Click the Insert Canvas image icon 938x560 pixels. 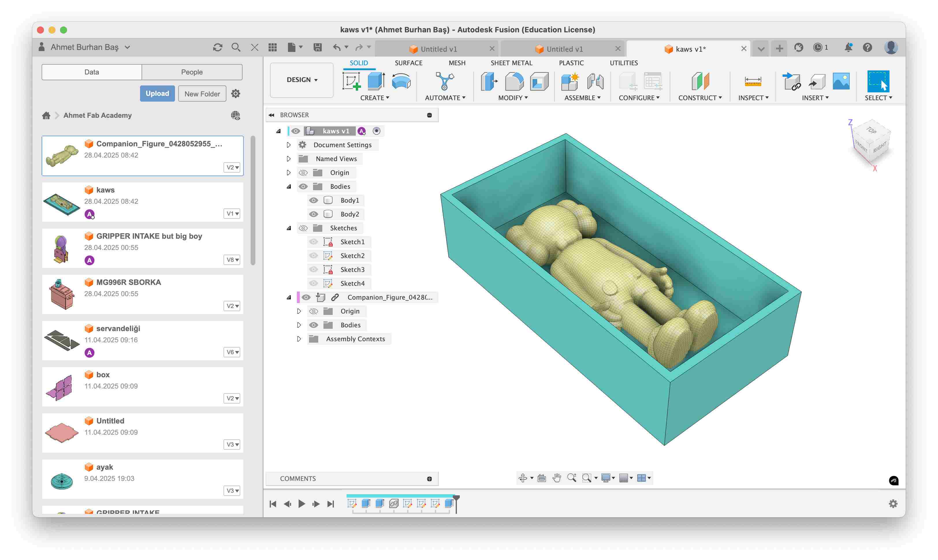841,81
